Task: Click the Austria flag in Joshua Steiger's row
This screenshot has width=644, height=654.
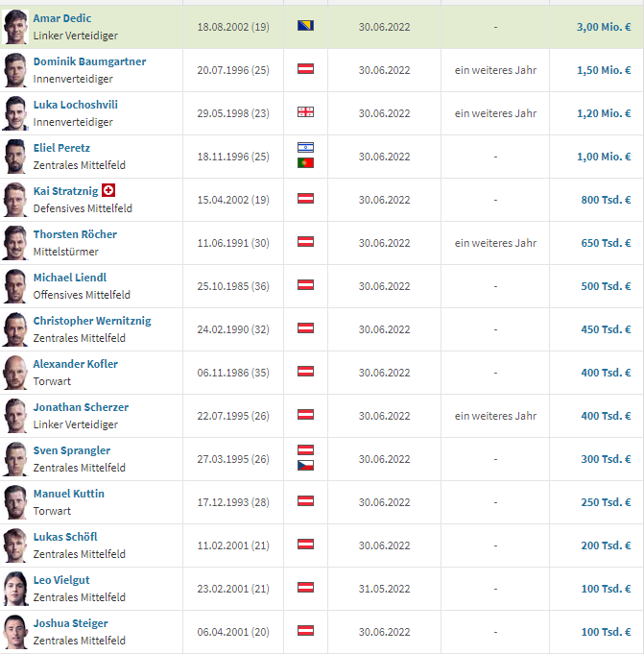Action: coord(305,631)
